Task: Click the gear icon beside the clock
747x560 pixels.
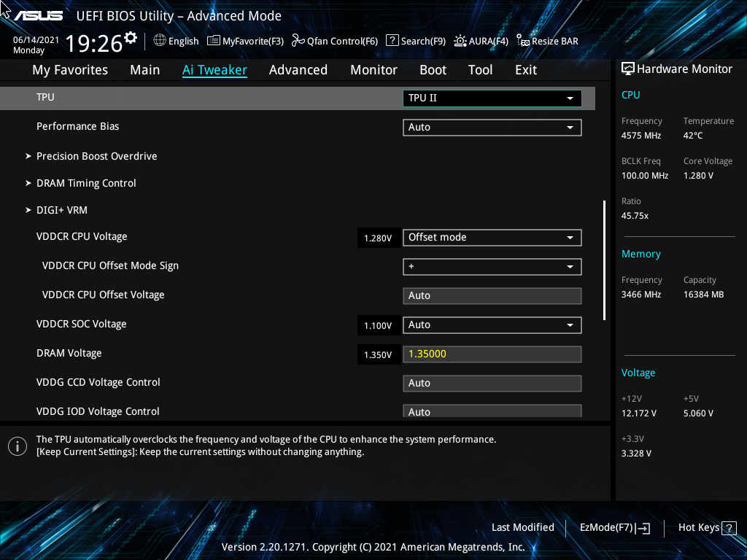Action: coord(131,38)
